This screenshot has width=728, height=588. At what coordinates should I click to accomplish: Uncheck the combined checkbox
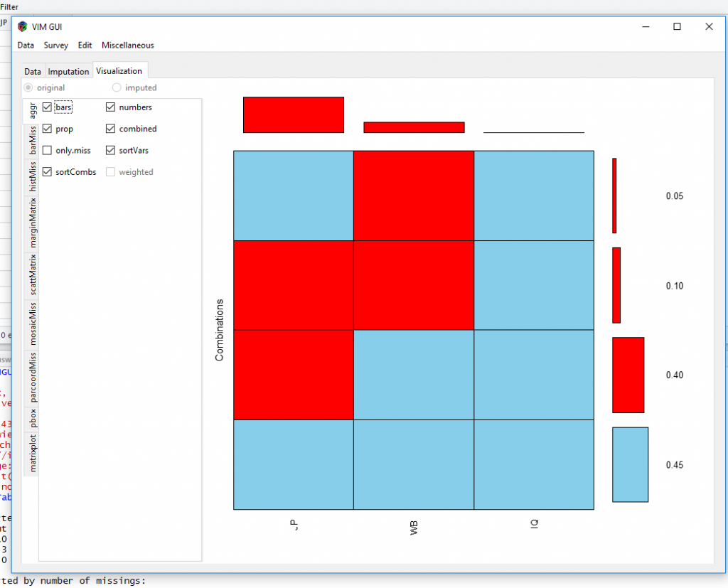110,129
